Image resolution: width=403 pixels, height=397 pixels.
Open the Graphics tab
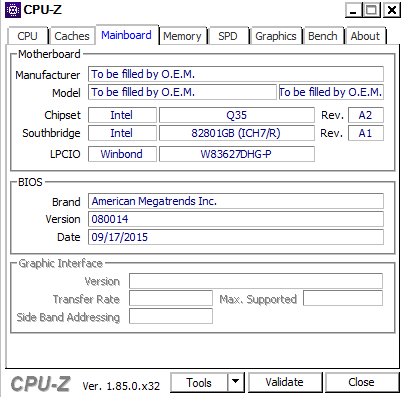(x=276, y=36)
